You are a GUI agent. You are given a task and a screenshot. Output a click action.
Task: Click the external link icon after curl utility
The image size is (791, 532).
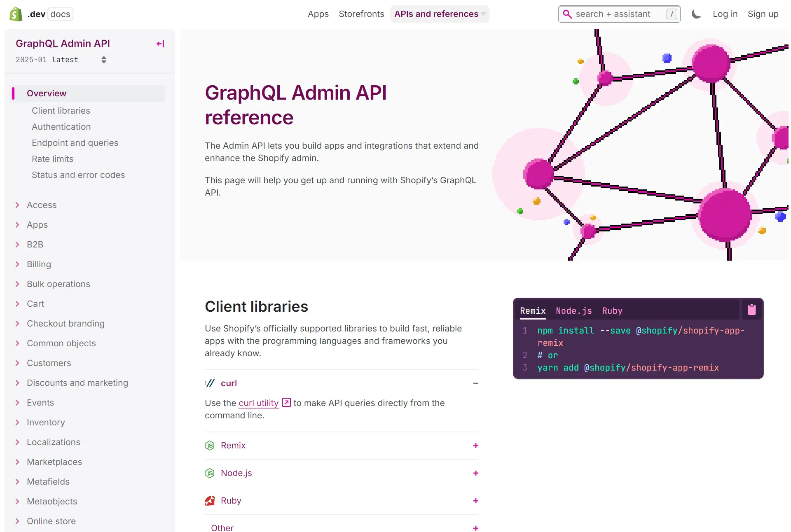pos(286,403)
